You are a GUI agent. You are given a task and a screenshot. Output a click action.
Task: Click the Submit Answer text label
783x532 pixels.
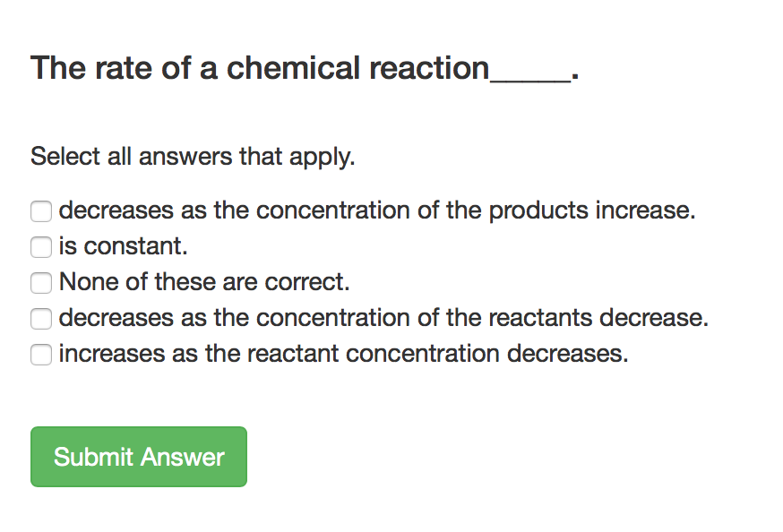138,457
